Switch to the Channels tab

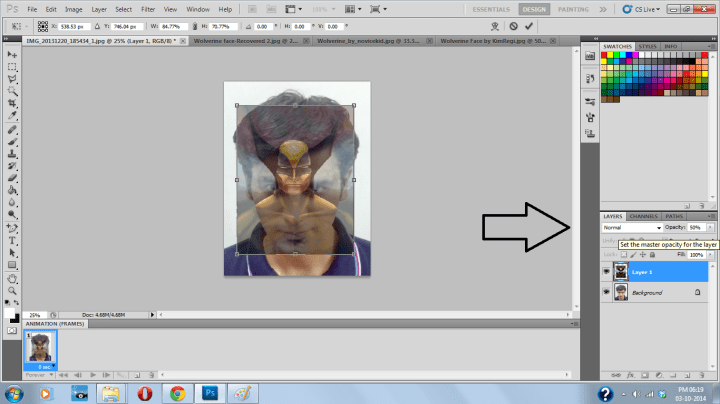[x=643, y=216]
